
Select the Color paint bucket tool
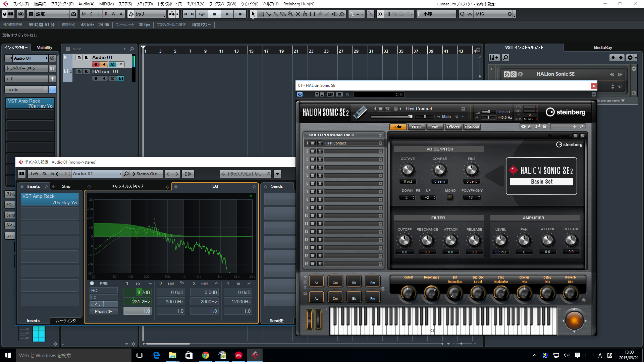point(342,14)
